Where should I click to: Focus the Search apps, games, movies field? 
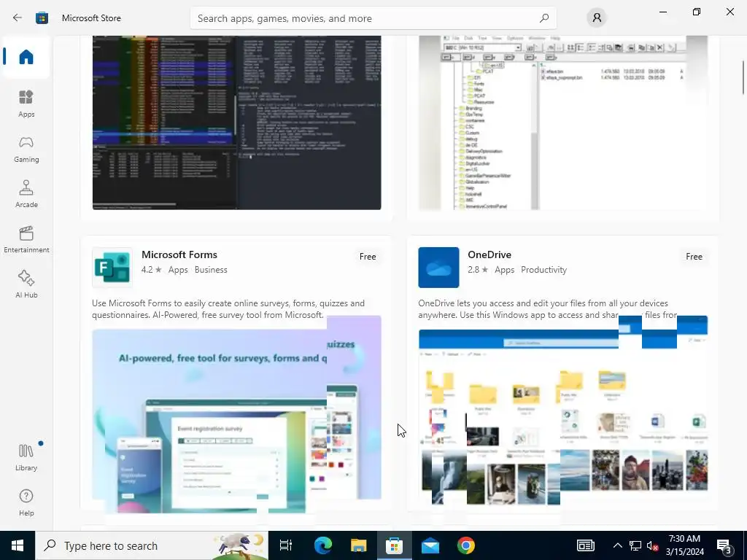373,18
